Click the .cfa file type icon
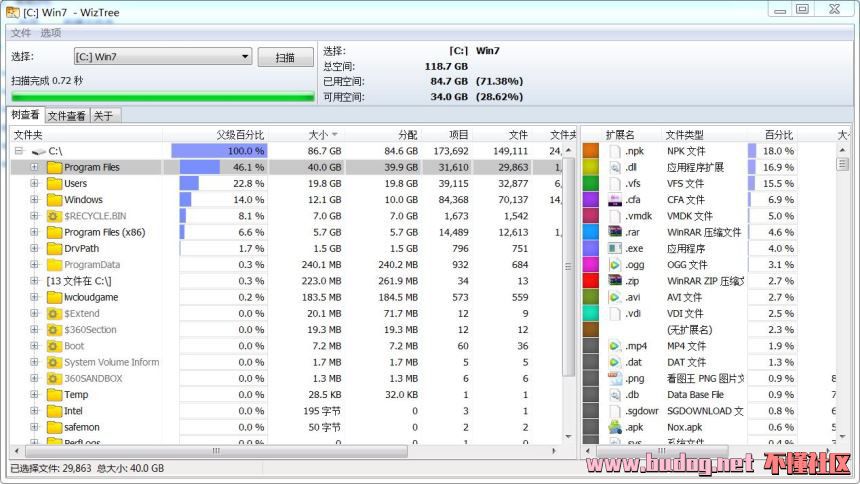860x484 pixels. pos(616,200)
